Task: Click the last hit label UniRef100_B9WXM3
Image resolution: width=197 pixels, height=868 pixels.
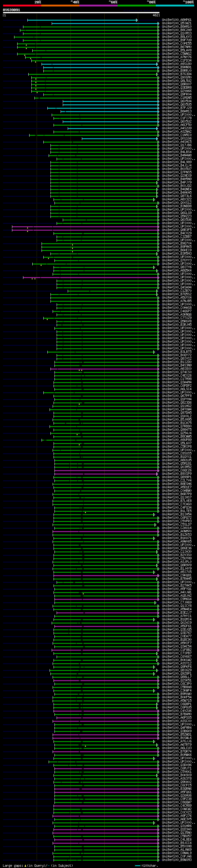Action: (x=177, y=861)
